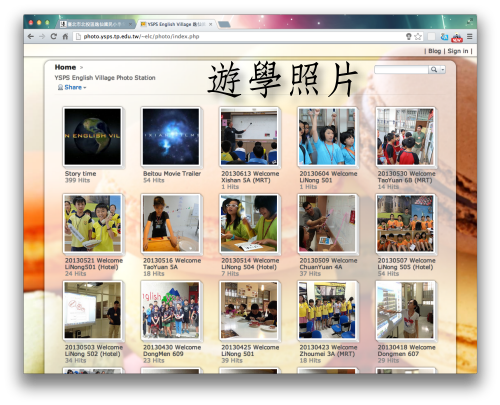Open the 20130516 TaoYuan 5A thumbnail

pyautogui.click(x=171, y=223)
